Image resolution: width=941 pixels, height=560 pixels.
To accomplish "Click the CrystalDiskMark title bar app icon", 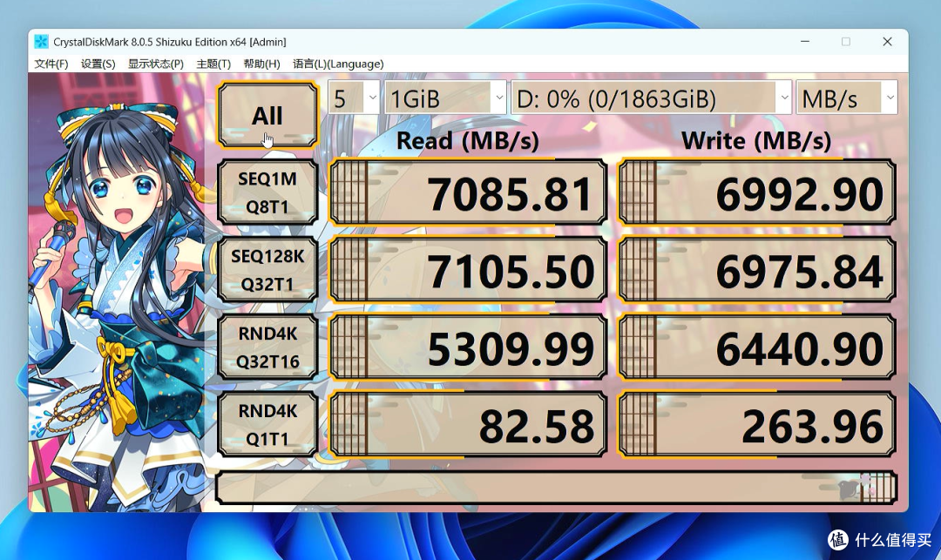I will point(41,42).
